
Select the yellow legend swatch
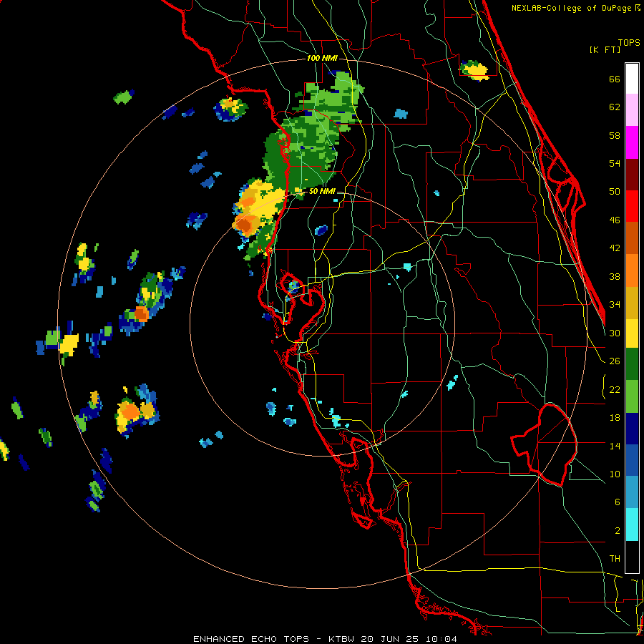(632, 333)
